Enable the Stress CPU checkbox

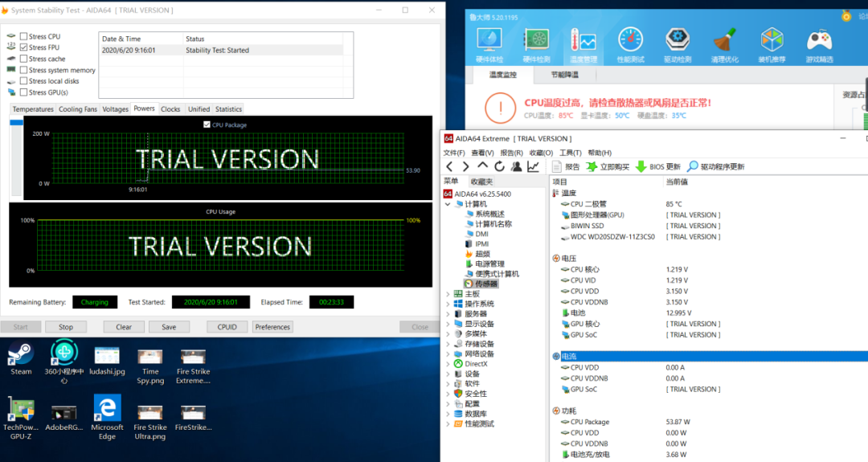pyautogui.click(x=23, y=37)
